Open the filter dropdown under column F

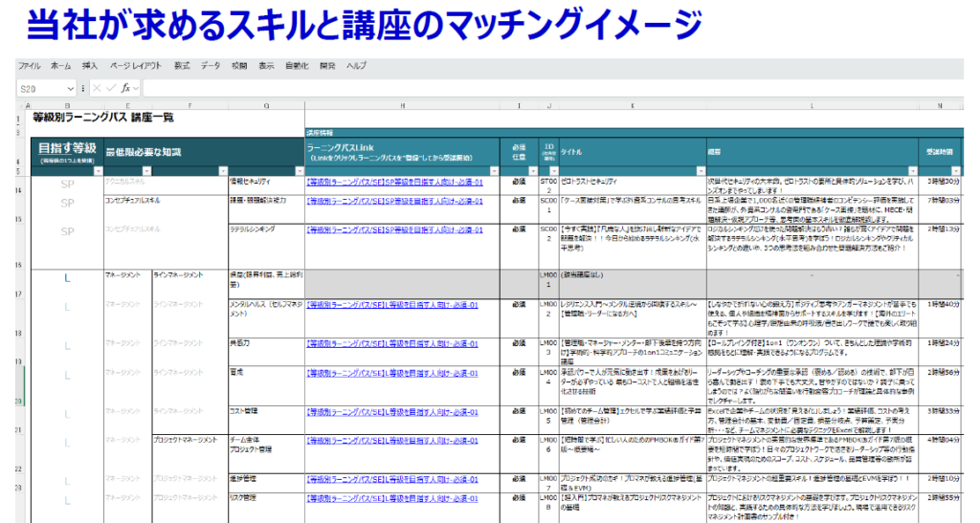222,171
